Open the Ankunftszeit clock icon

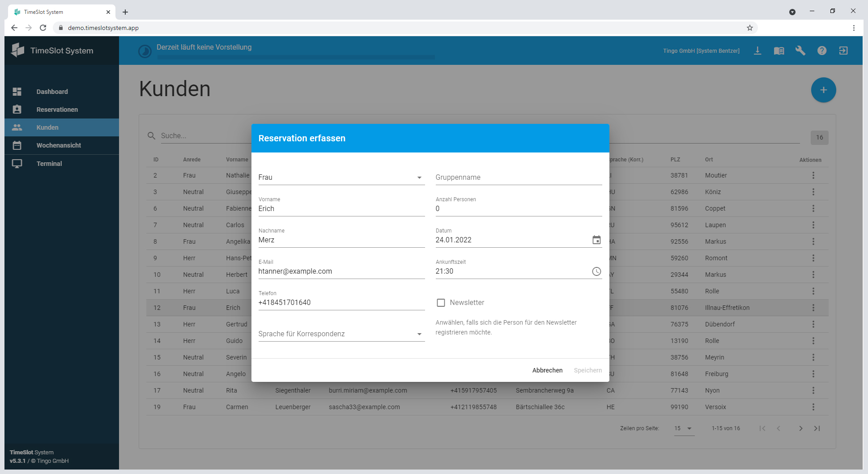click(x=596, y=271)
